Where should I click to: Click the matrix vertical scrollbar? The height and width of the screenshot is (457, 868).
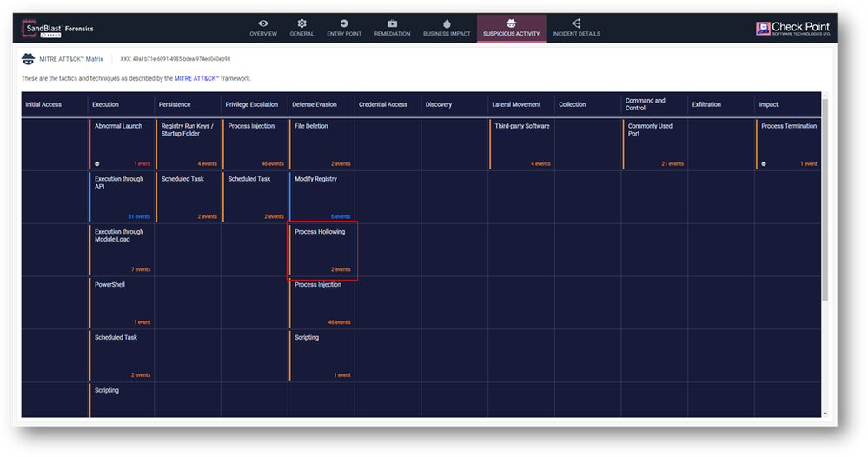pyautogui.click(x=824, y=261)
